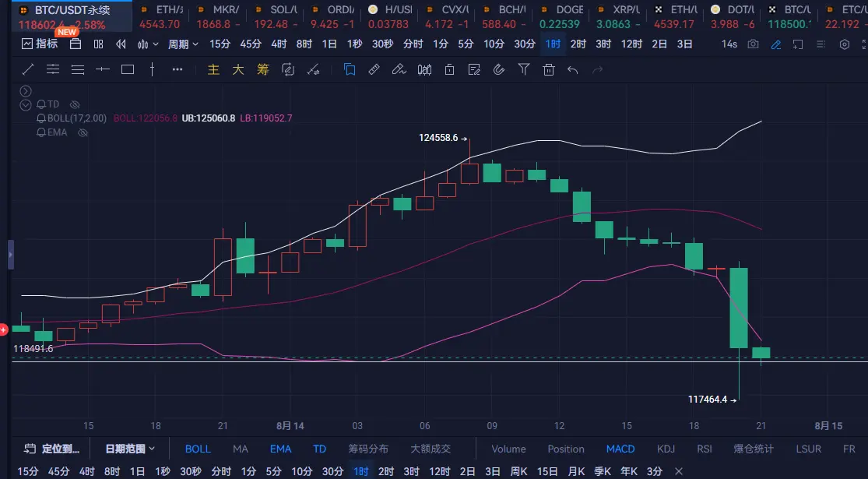Select the Fibonacci levels drawing tool
The image size is (868, 479).
click(53, 69)
